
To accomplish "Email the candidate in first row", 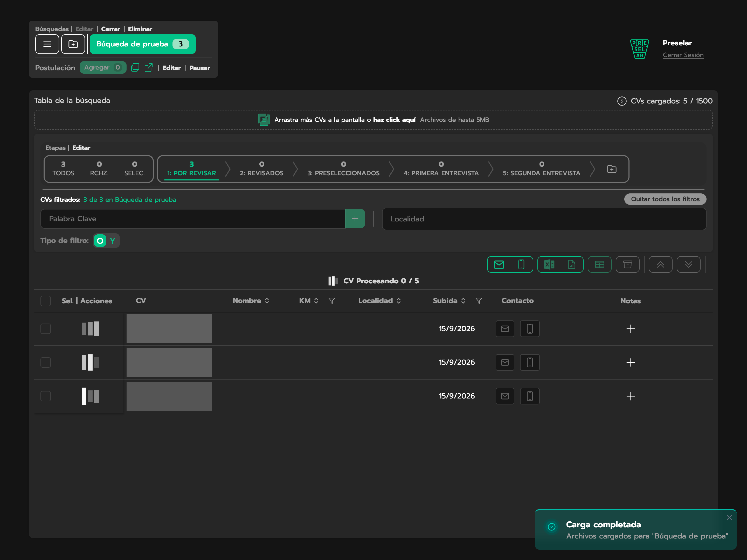I will pyautogui.click(x=505, y=329).
